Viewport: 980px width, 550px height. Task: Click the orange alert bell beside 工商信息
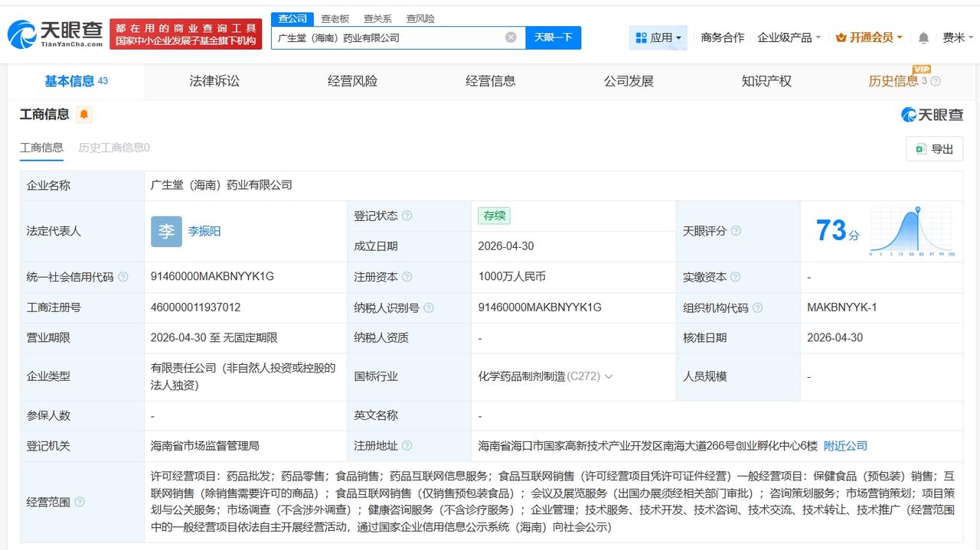pos(84,115)
